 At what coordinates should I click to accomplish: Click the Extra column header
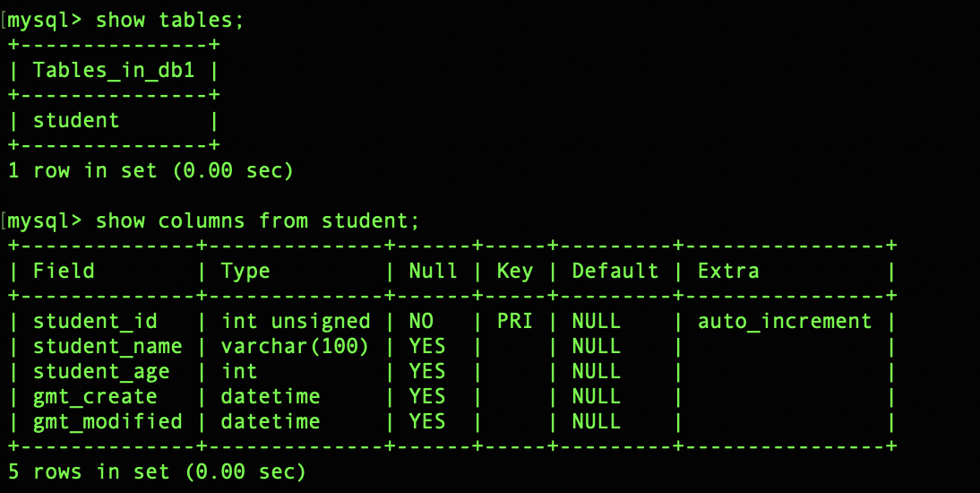[x=728, y=271]
